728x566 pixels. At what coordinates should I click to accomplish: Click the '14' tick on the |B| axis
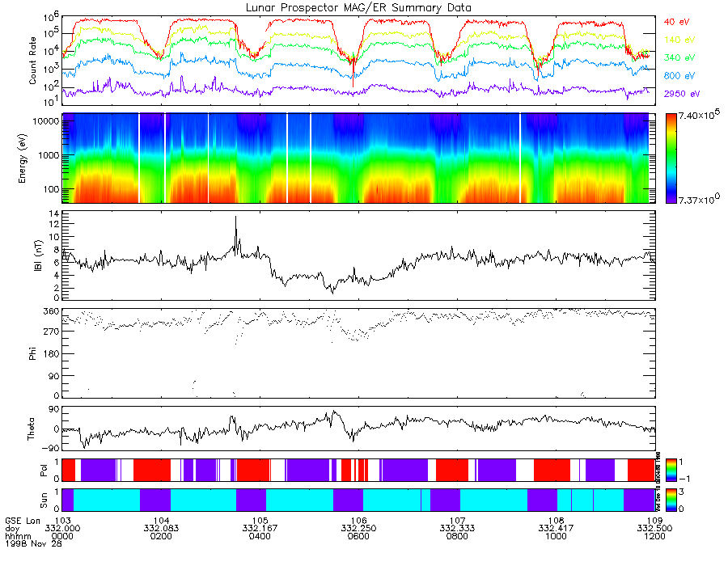click(x=54, y=214)
